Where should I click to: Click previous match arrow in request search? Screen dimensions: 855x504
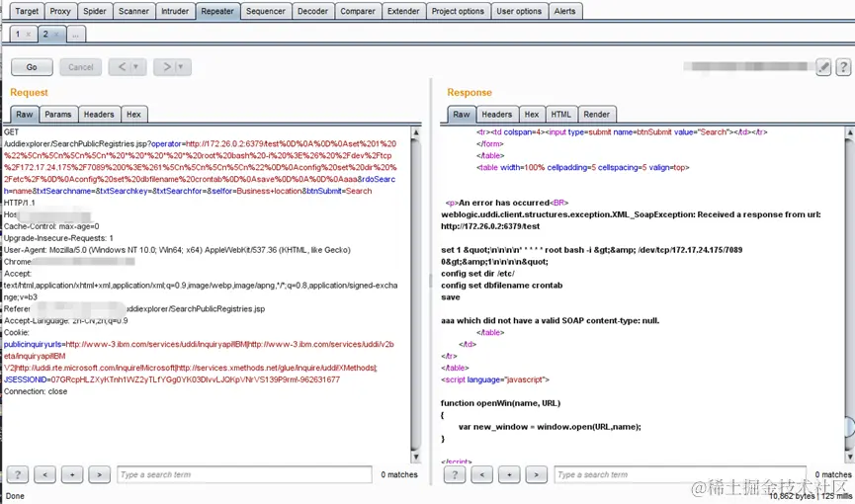44,475
